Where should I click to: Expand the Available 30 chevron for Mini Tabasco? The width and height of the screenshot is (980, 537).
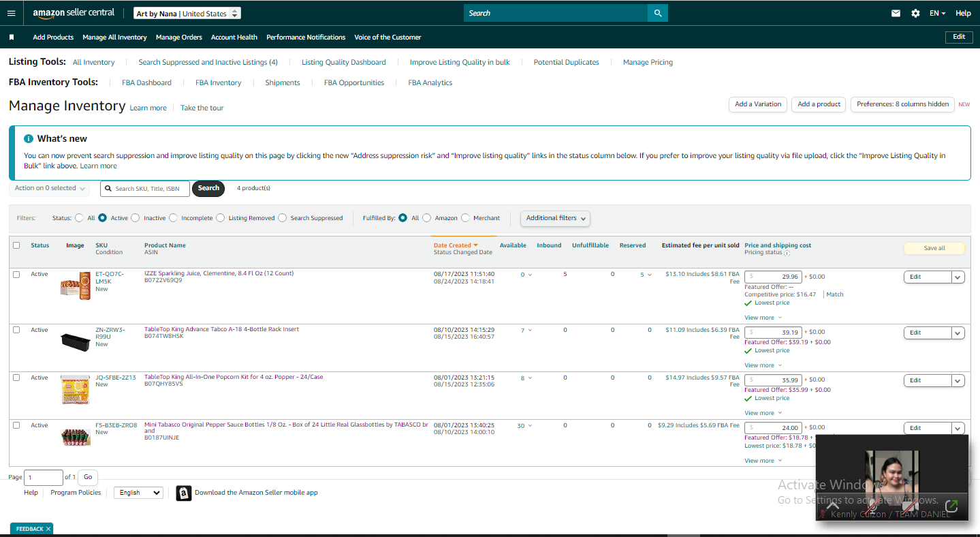pyautogui.click(x=530, y=426)
